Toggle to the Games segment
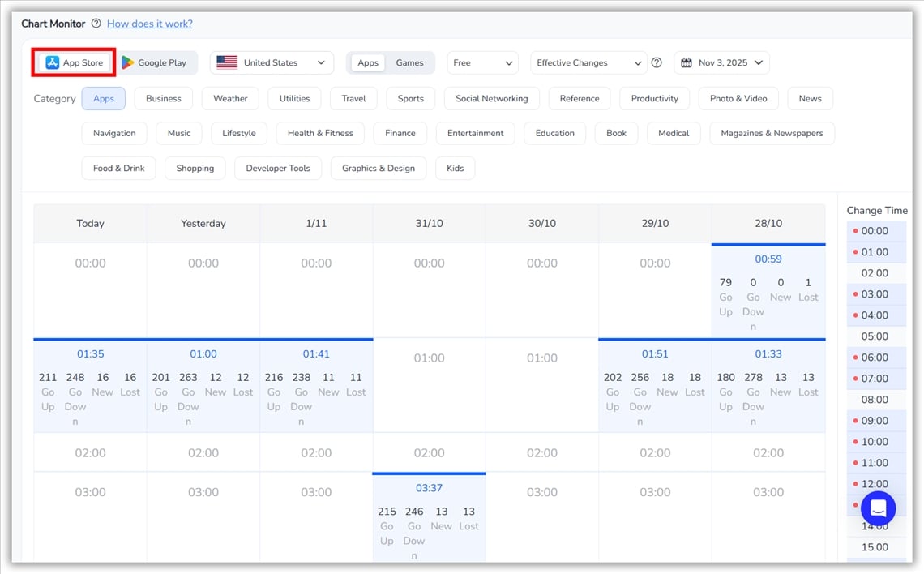 409,62
